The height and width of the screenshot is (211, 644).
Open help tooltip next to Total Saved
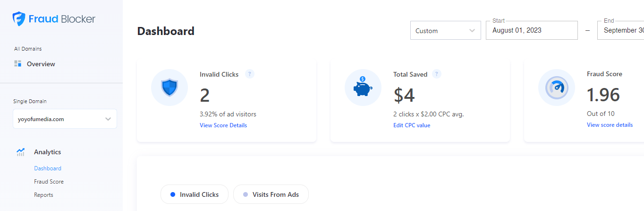click(x=437, y=74)
